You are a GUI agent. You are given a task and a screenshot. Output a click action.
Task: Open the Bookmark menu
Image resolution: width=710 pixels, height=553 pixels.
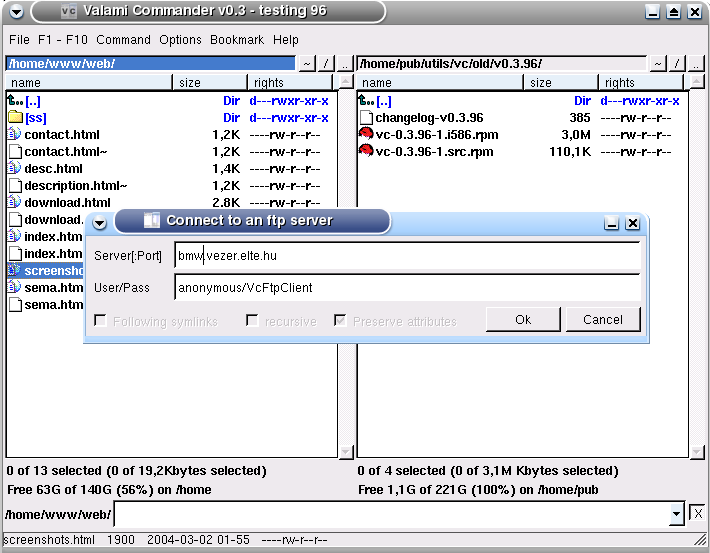click(237, 40)
